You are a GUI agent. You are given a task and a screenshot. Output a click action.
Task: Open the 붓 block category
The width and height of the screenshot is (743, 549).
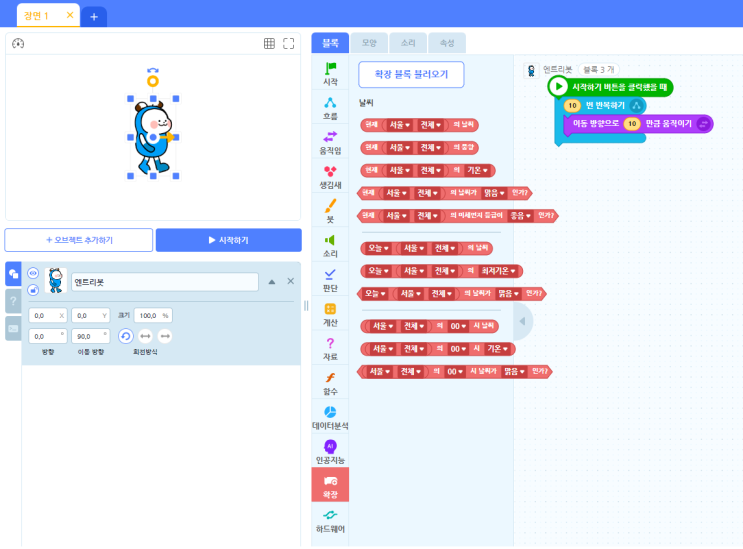pyautogui.click(x=330, y=211)
